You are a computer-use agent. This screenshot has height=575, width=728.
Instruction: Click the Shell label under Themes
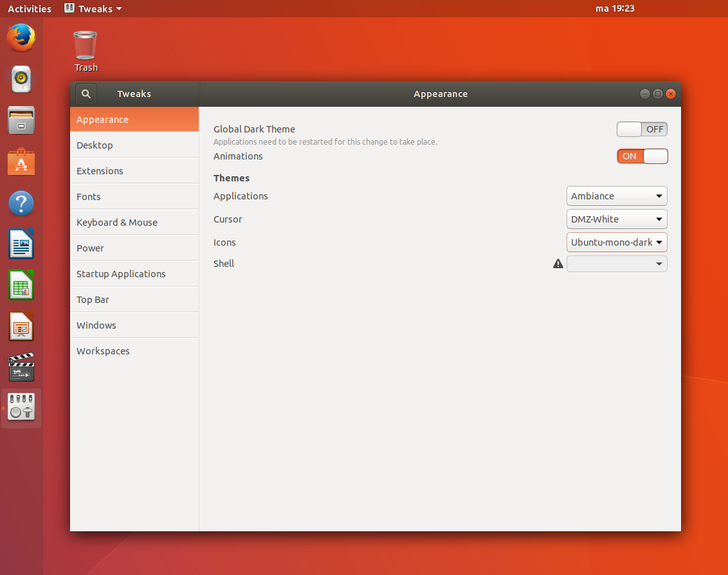(224, 264)
